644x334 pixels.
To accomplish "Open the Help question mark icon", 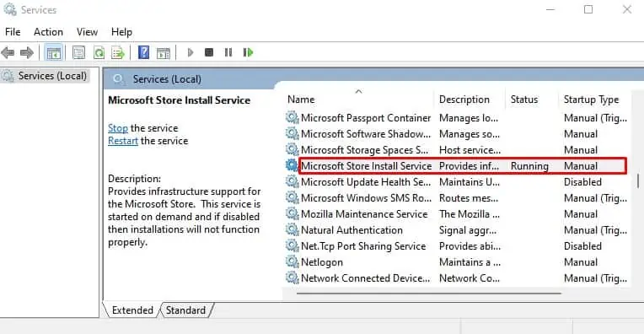I will [x=144, y=52].
